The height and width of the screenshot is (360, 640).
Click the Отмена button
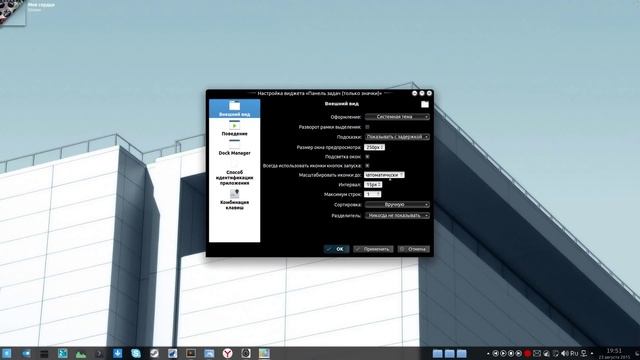click(x=413, y=249)
